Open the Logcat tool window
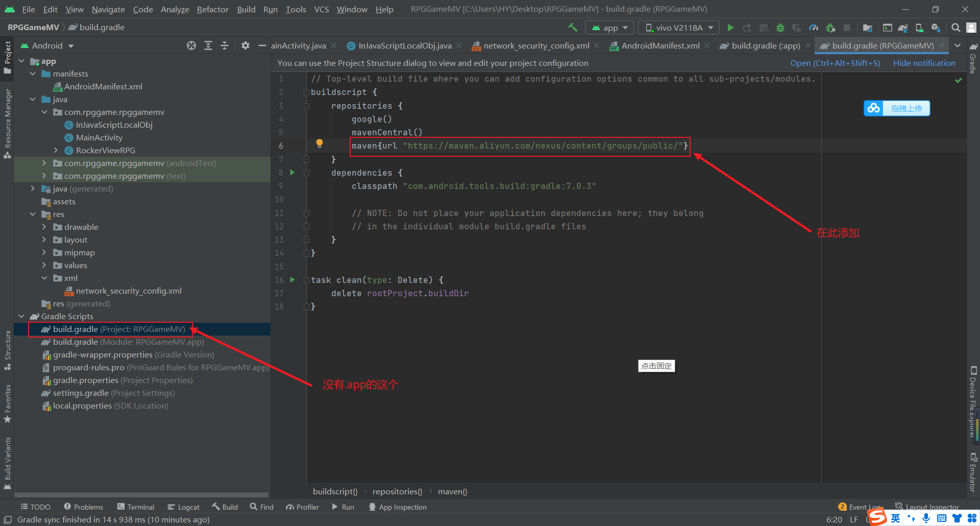 (x=183, y=507)
